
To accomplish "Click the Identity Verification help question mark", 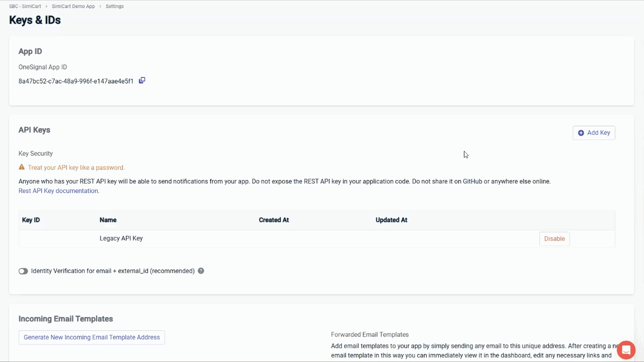I will point(201,271).
